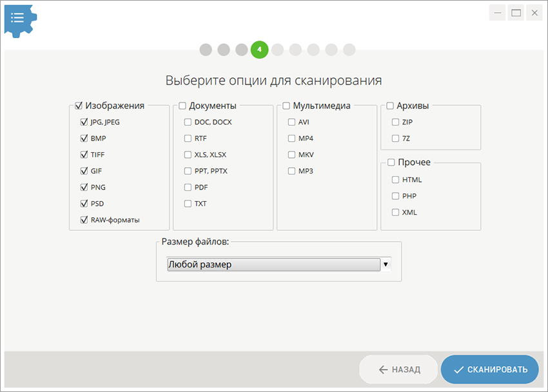Go back with the Назад button

(398, 369)
